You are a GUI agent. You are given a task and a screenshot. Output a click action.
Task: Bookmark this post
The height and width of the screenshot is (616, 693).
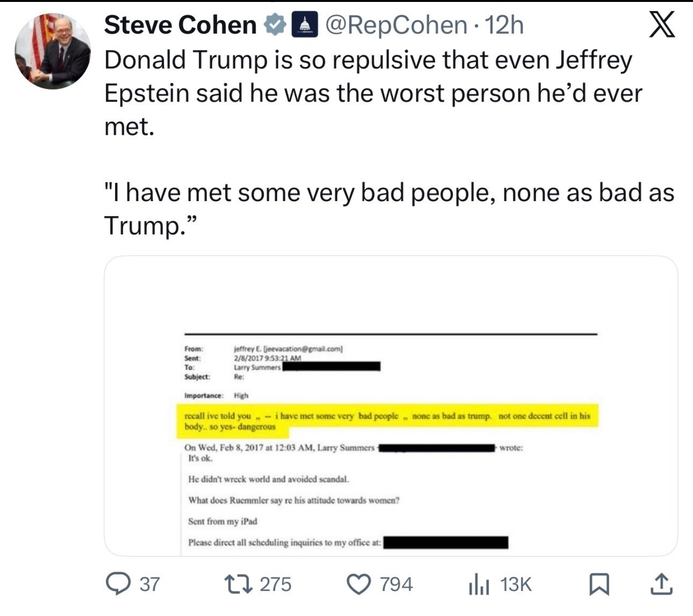(x=599, y=584)
